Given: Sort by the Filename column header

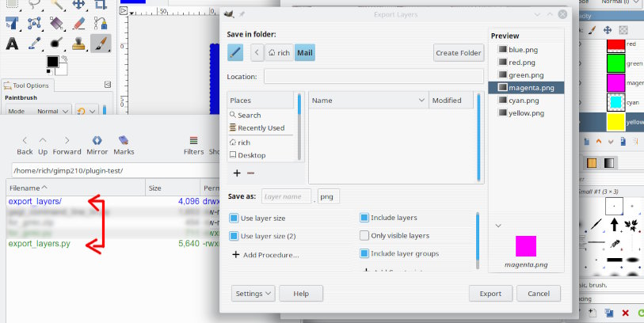Looking at the screenshot, I should 75,188.
